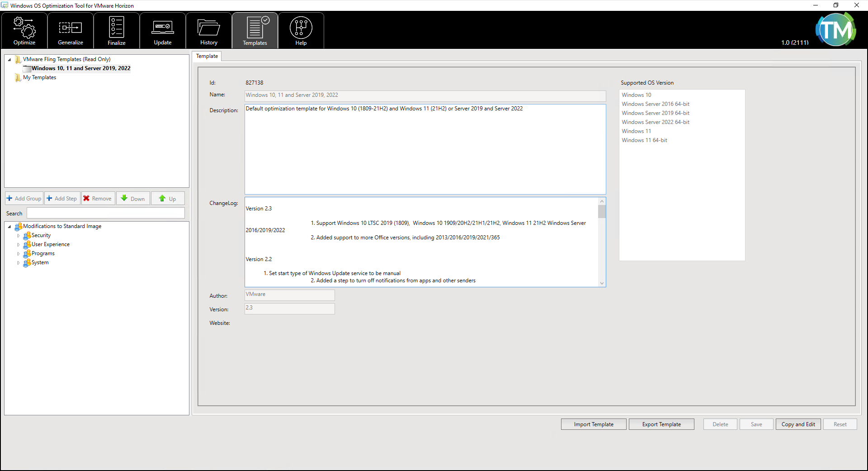The width and height of the screenshot is (868, 471).
Task: Click the System group icon
Action: tap(27, 262)
